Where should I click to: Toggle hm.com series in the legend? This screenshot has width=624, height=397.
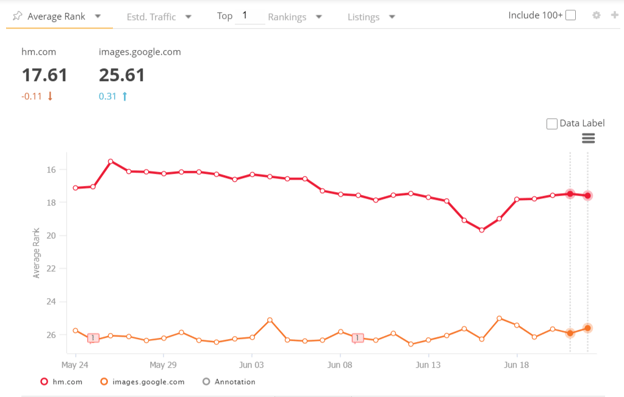pos(61,382)
